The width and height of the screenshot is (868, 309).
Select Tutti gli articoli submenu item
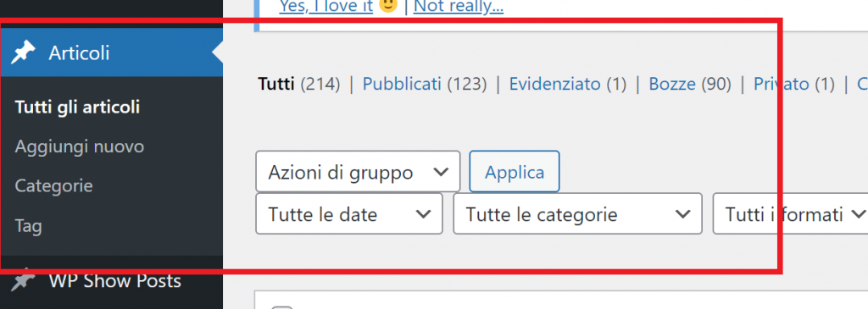point(77,108)
